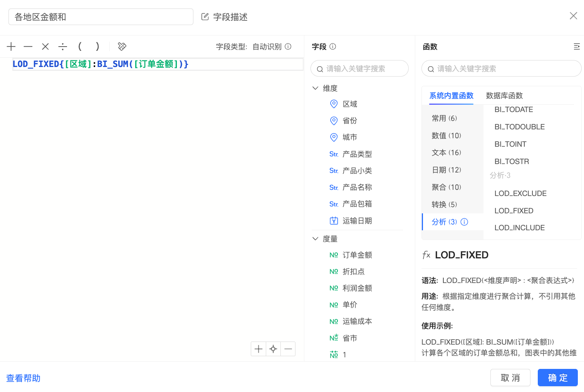Click the 取消 button
Image resolution: width=584 pixels, height=392 pixels.
[x=510, y=377]
